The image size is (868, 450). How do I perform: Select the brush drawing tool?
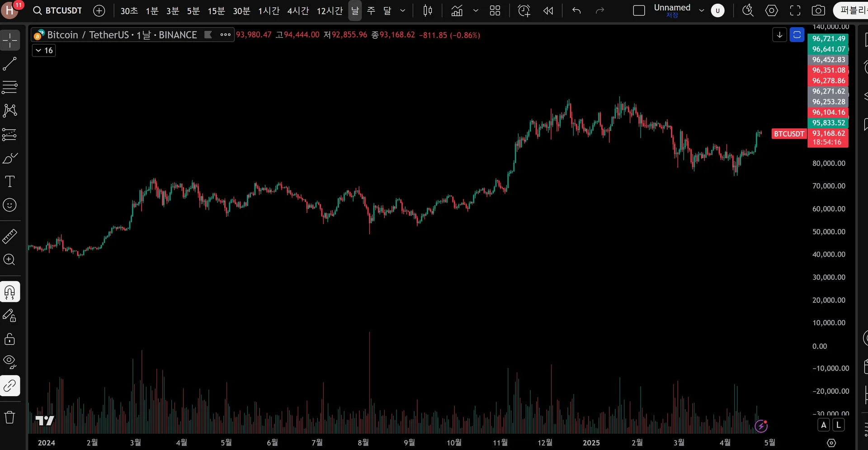click(10, 158)
